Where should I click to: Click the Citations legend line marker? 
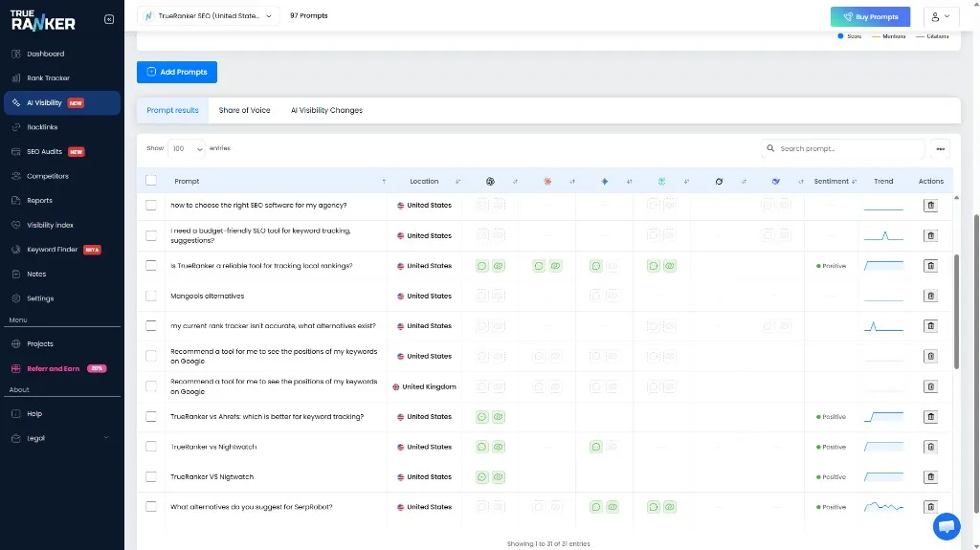pyautogui.click(x=920, y=37)
